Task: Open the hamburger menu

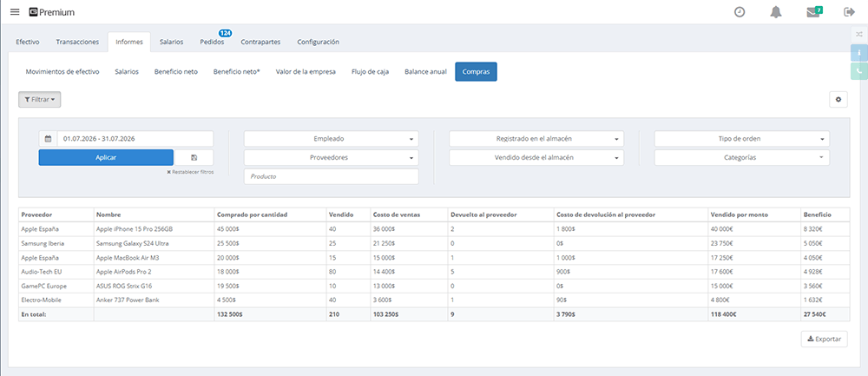Action: pyautogui.click(x=15, y=12)
